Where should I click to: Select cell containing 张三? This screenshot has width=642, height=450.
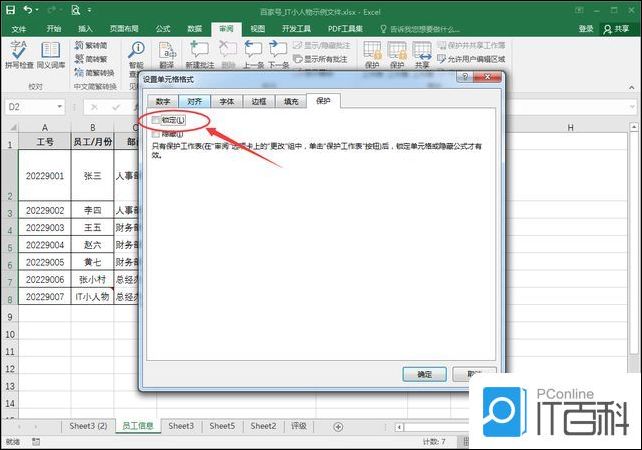pos(92,175)
